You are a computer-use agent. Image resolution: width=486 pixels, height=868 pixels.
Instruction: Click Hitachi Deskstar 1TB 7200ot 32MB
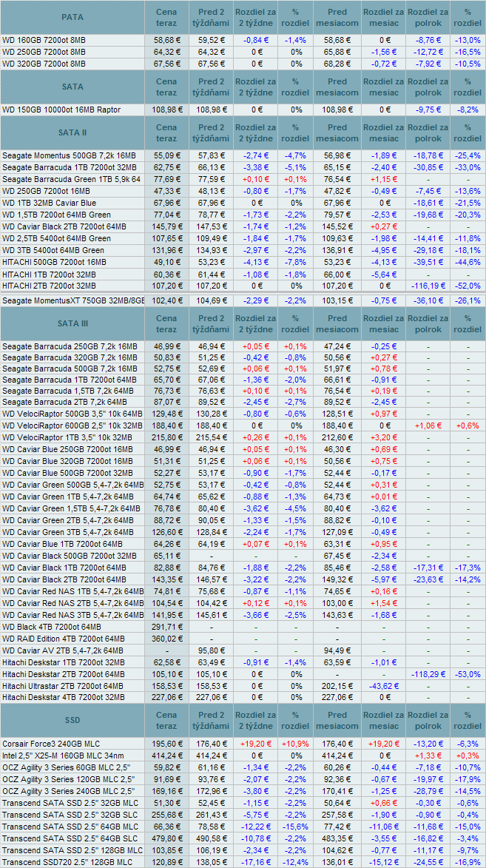click(x=64, y=662)
